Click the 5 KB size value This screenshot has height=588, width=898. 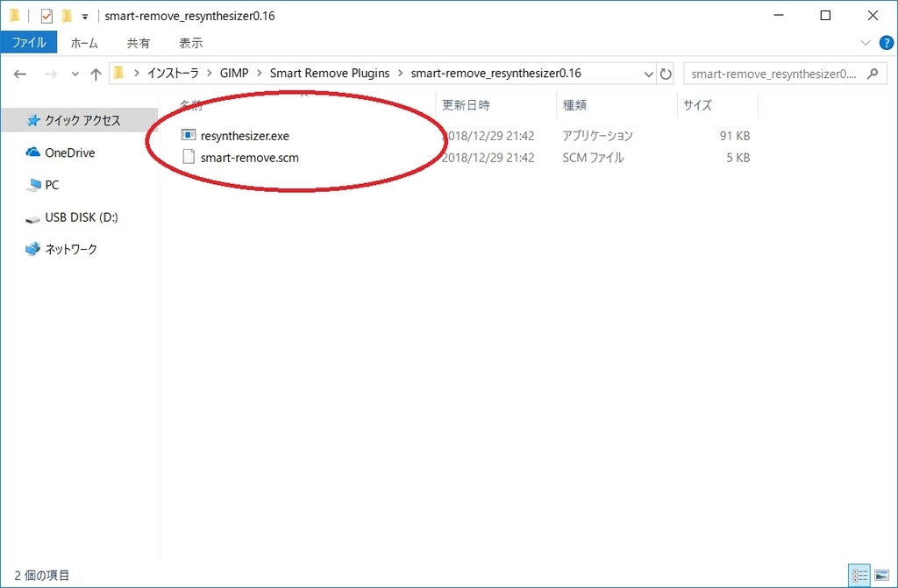click(x=738, y=158)
